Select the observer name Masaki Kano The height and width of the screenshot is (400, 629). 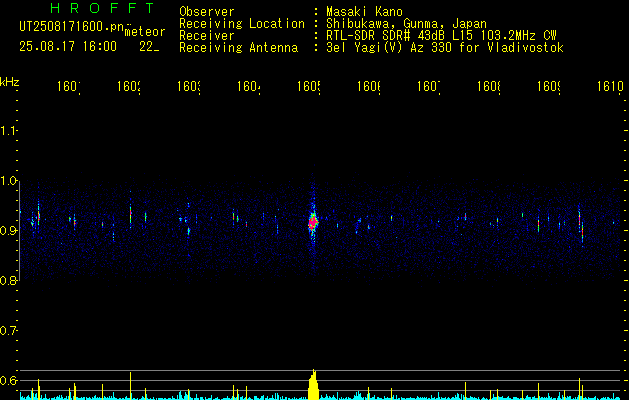[x=364, y=12]
